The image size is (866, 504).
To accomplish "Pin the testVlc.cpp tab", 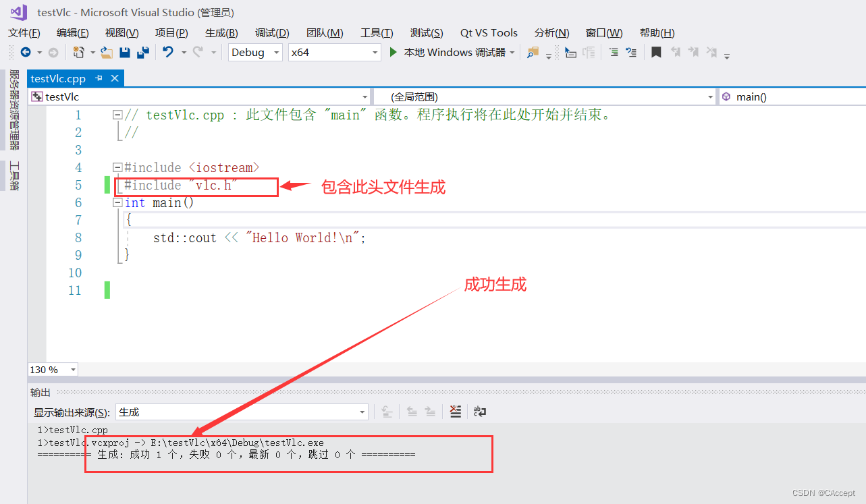I will [x=99, y=78].
